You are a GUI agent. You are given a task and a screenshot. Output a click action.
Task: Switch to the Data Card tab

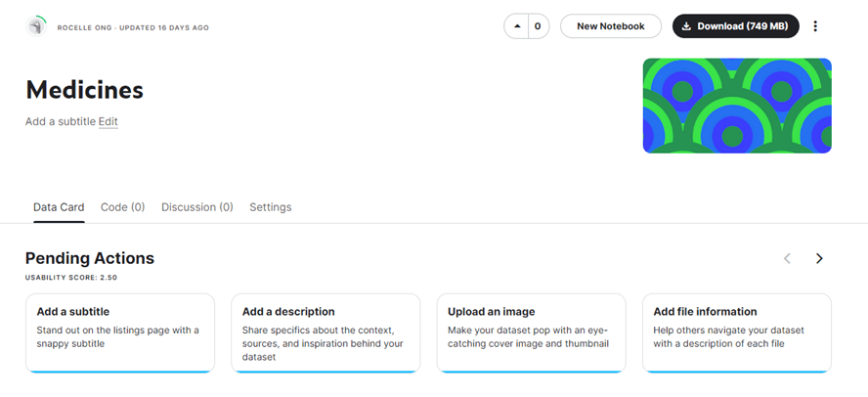[x=59, y=207]
